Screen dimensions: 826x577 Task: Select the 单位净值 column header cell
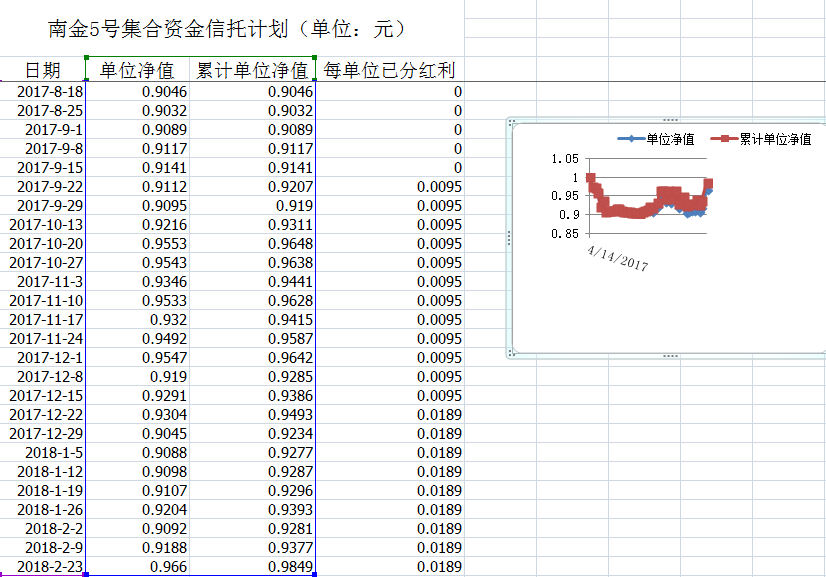click(137, 70)
